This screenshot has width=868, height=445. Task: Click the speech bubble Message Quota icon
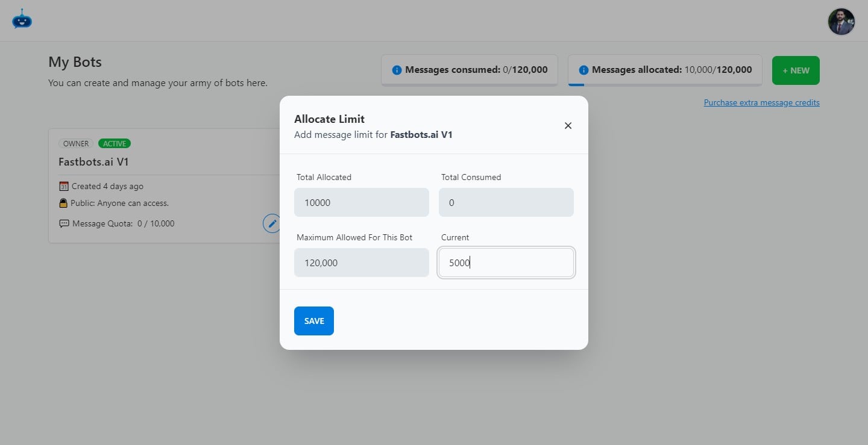[64, 223]
